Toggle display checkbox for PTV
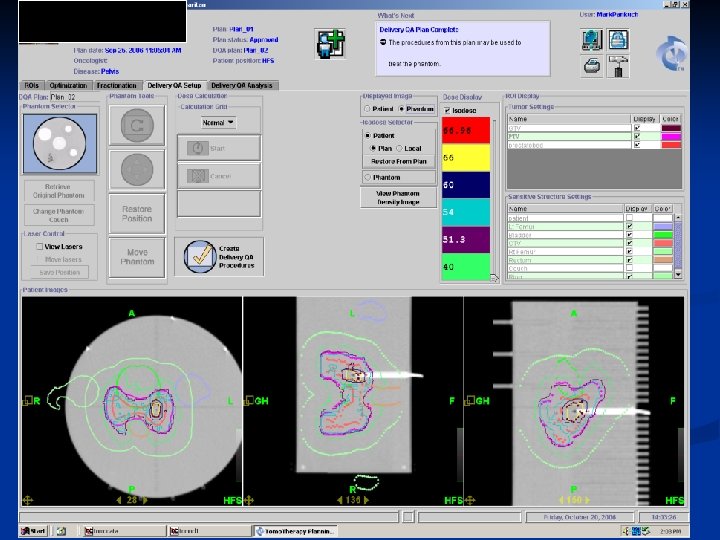720x540 pixels. click(x=637, y=136)
